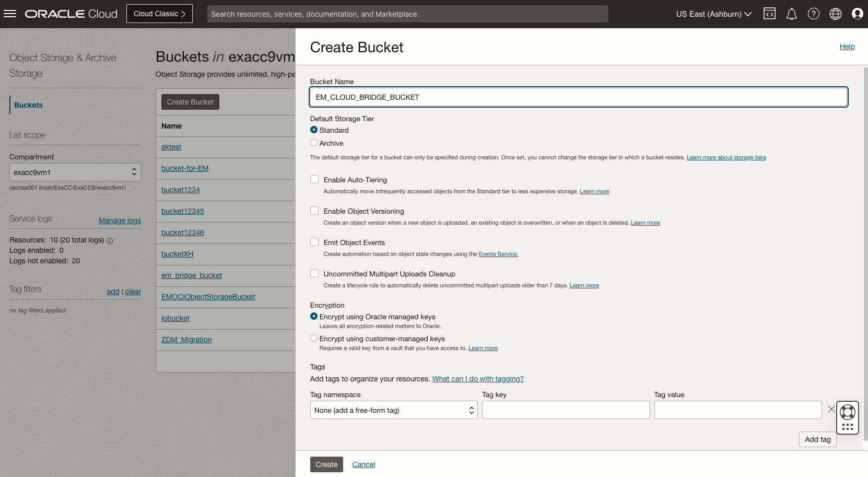Click the Cancel link
The height and width of the screenshot is (477, 868).
point(363,464)
